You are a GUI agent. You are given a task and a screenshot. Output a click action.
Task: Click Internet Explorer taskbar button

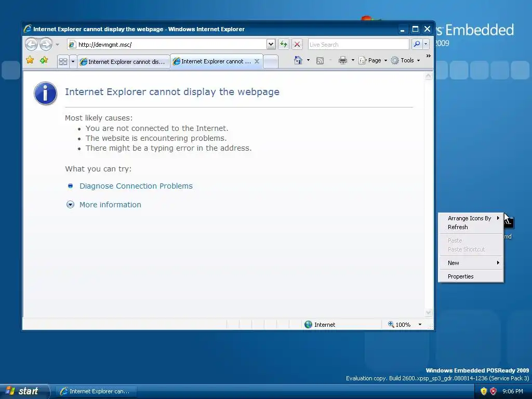click(96, 391)
